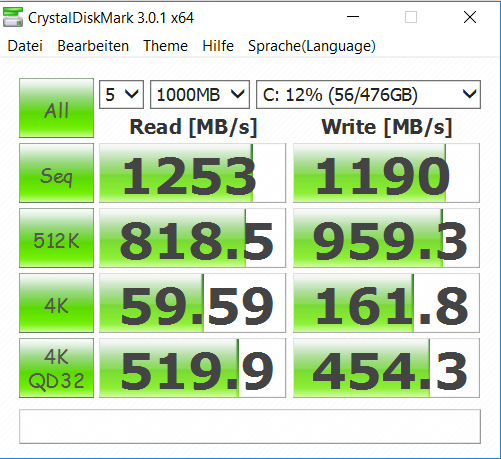Click the Seq read result 1253
The width and height of the screenshot is (501, 459).
(192, 173)
